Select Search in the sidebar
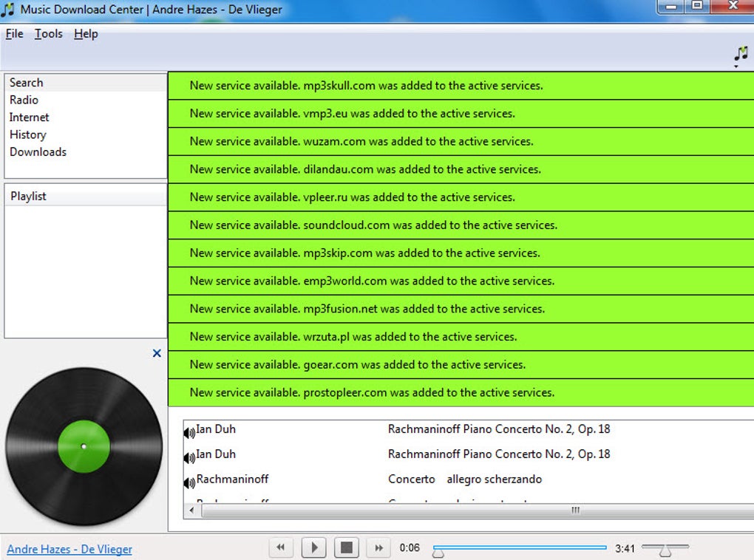This screenshot has height=560, width=754. point(86,83)
